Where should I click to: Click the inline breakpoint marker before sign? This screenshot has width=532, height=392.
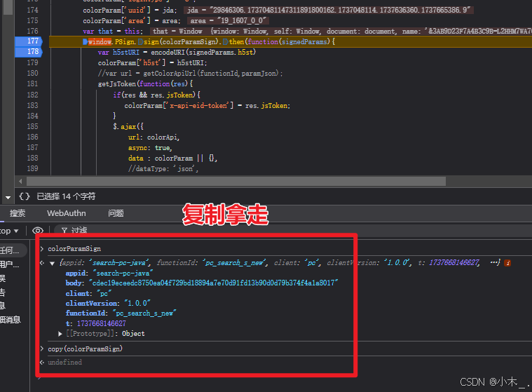point(140,42)
